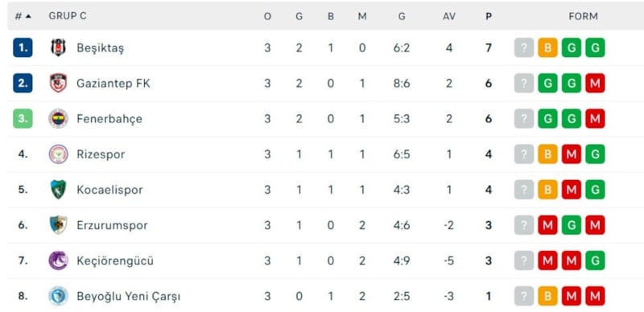Click the Erzurumspor team badge

[x=58, y=225]
